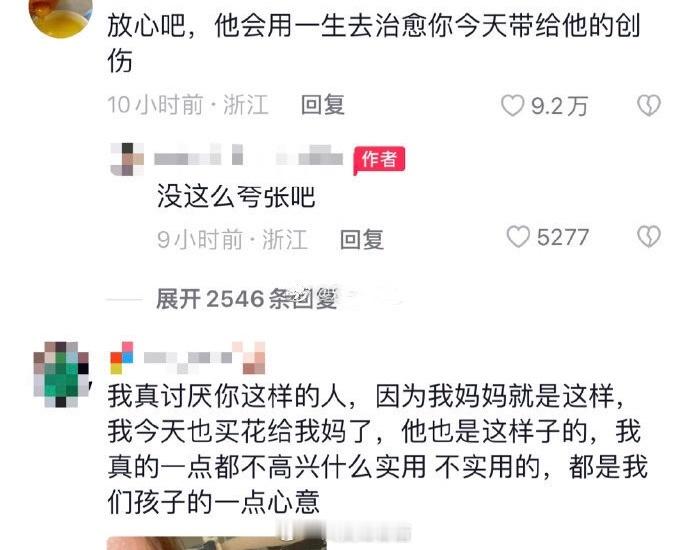Click the author's blurred username
The width and height of the screenshot is (690, 550).
249,155
